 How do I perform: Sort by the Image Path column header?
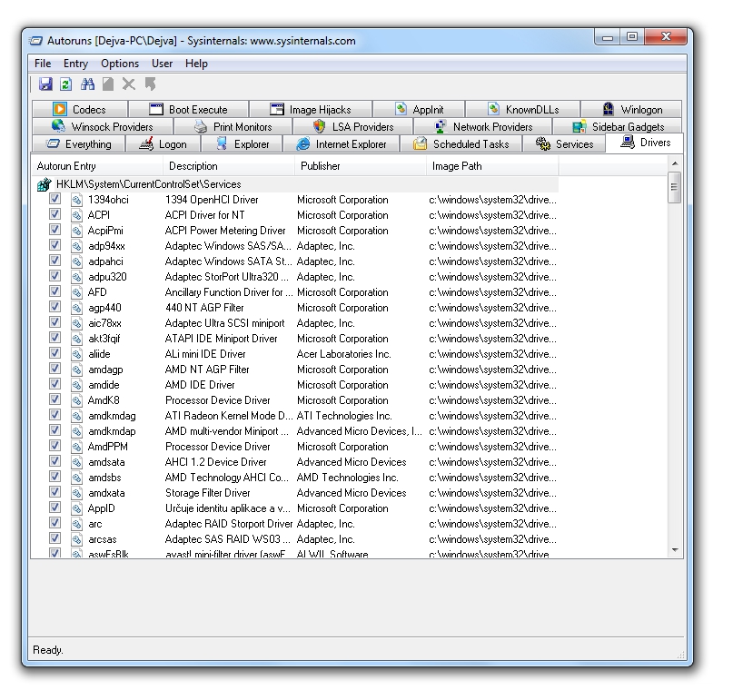pyautogui.click(x=492, y=166)
